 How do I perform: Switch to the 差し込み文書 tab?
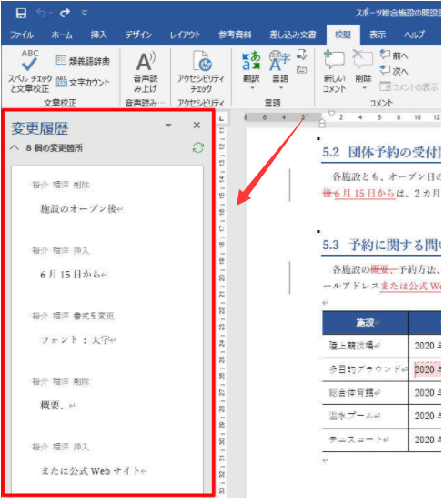tap(293, 35)
